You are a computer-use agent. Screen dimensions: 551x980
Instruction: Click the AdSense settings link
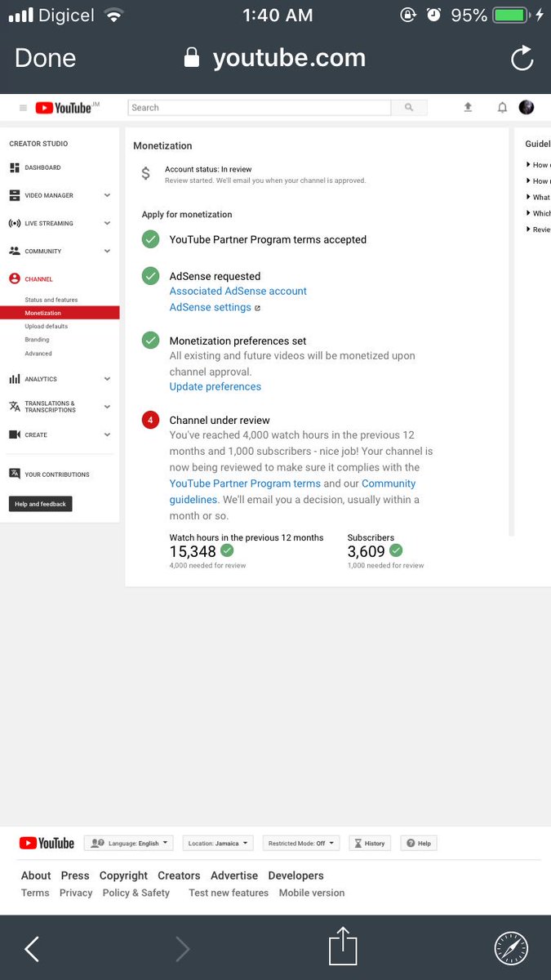point(211,307)
